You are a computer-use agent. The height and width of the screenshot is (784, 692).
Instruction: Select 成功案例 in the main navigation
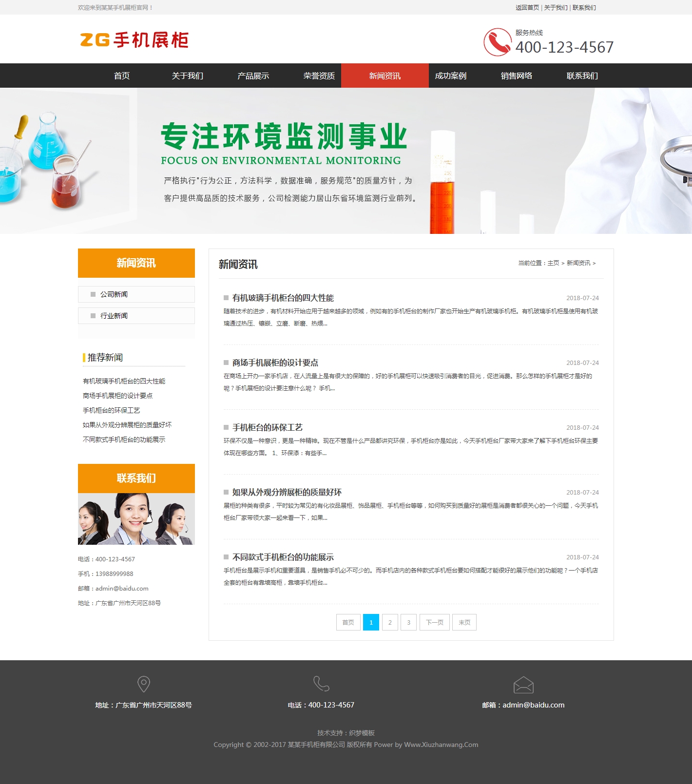[450, 76]
